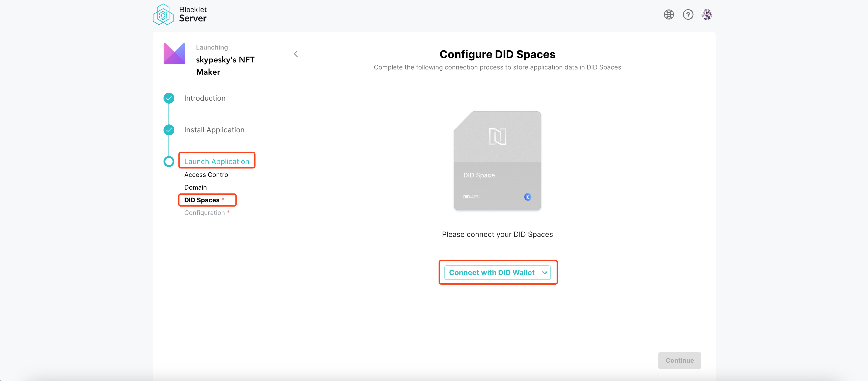Select DID Spaces in sidebar
The width and height of the screenshot is (868, 381).
pos(202,200)
